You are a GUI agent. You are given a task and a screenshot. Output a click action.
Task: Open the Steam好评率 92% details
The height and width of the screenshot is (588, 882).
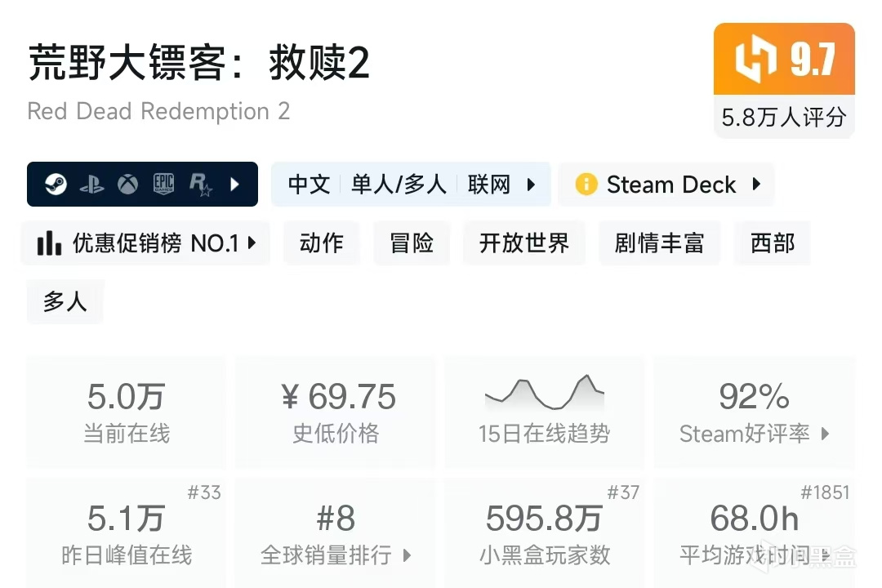click(754, 412)
